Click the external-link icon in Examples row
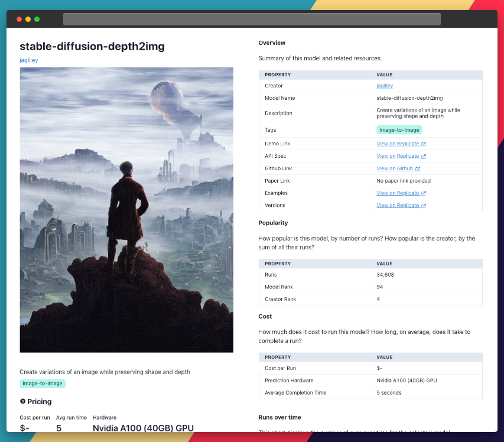504x442 pixels. pyautogui.click(x=424, y=193)
